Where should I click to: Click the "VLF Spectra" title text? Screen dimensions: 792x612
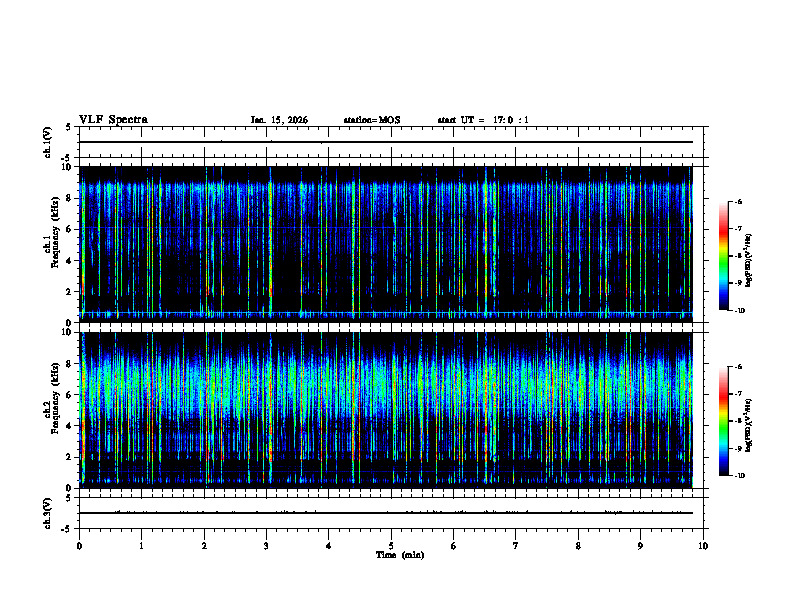pos(113,120)
